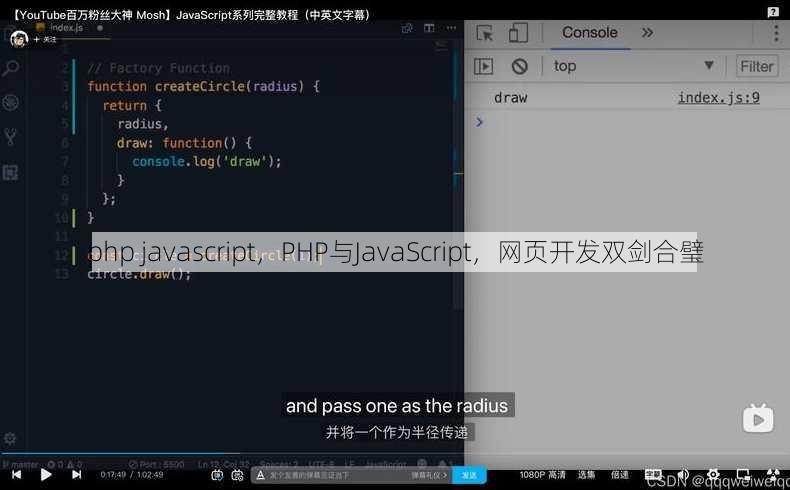The width and height of the screenshot is (790, 490).
Task: Open the player settings gear icon
Action: [x=713, y=474]
